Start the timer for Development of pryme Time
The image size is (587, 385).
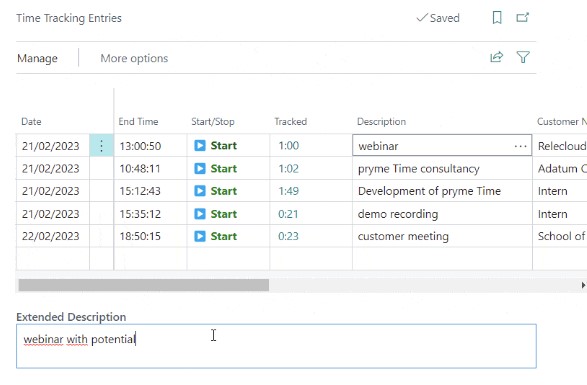coord(216,191)
